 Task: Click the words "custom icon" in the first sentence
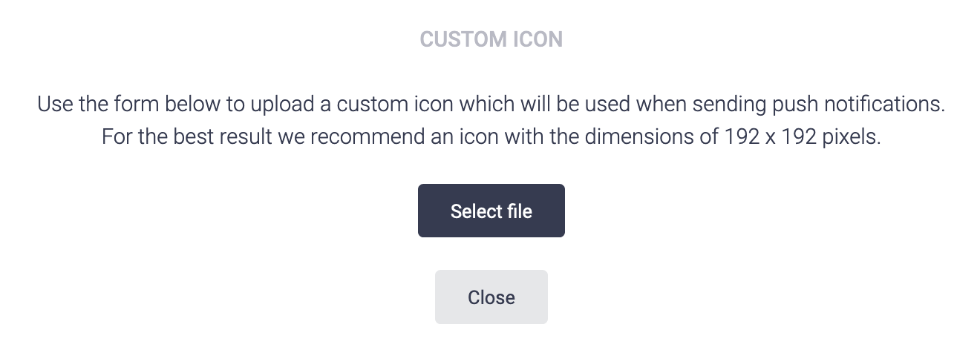point(393,104)
